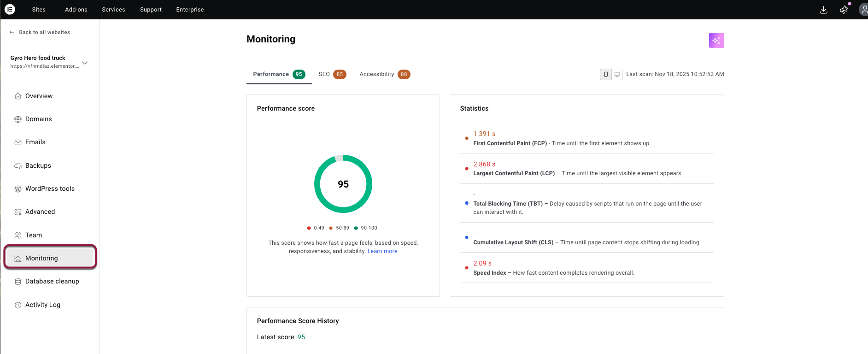Screen dimensions: 868x354
Task: Click the performance score 95 gauge
Action: click(x=343, y=184)
